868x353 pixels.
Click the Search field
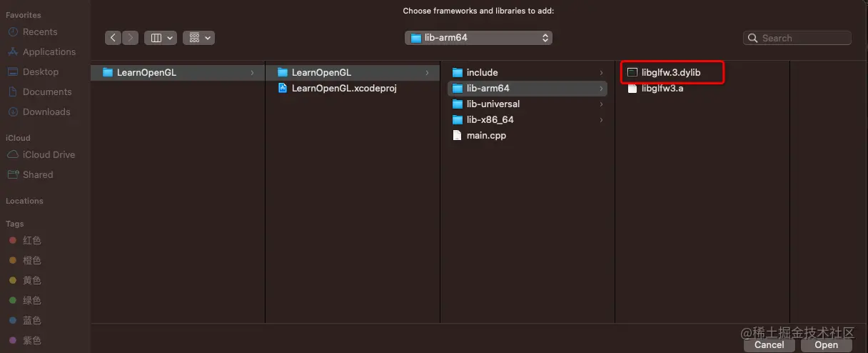point(797,38)
